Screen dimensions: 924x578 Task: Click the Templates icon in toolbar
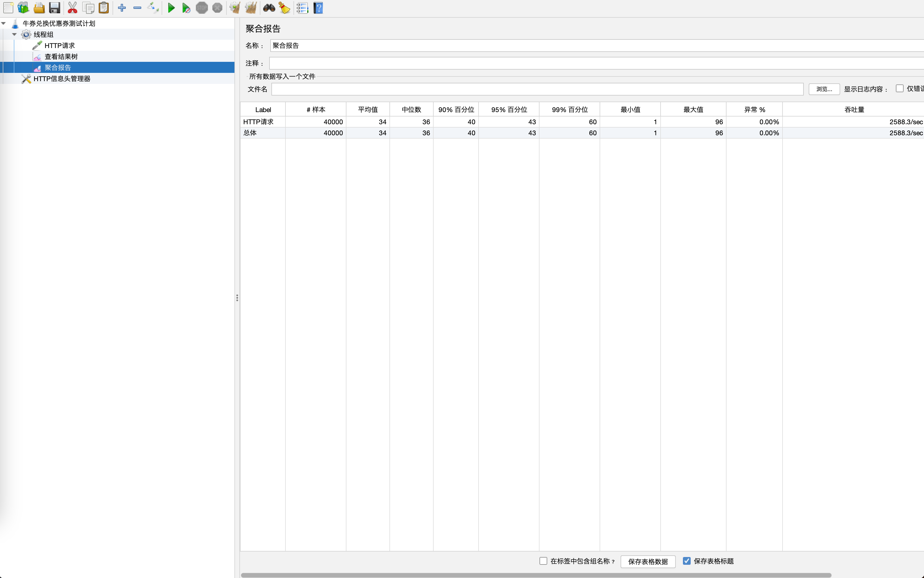(23, 8)
